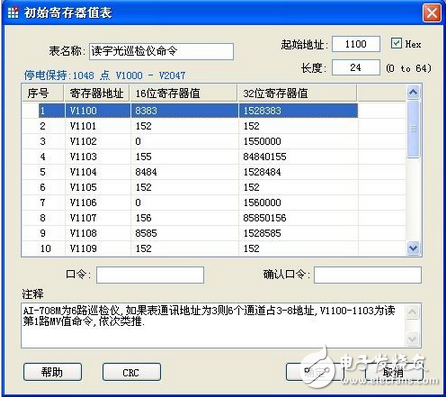Click the table's scroll up arrow
Image resolution: width=447 pixels, height=397 pixels.
tap(413, 92)
